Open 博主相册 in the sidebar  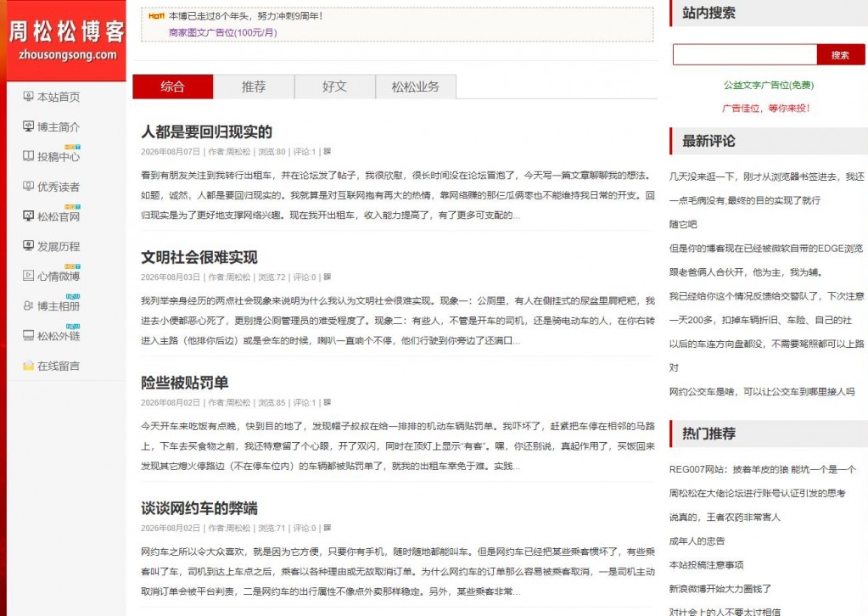(x=59, y=306)
